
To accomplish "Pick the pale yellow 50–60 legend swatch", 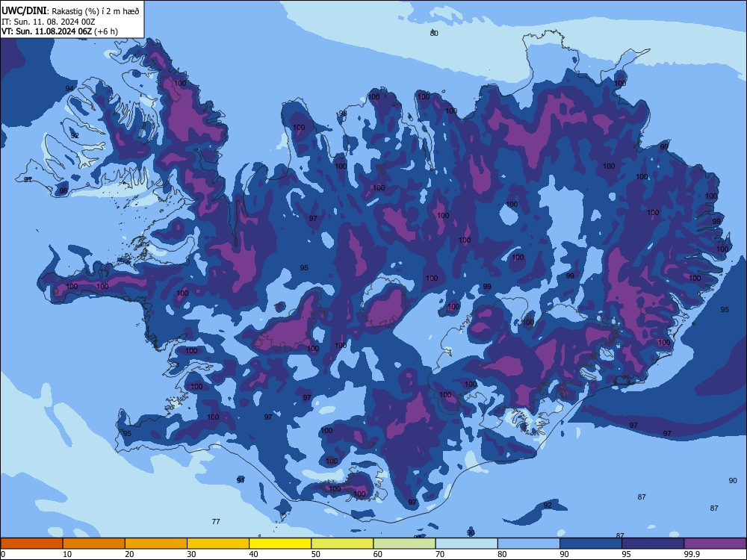I will point(342,544).
